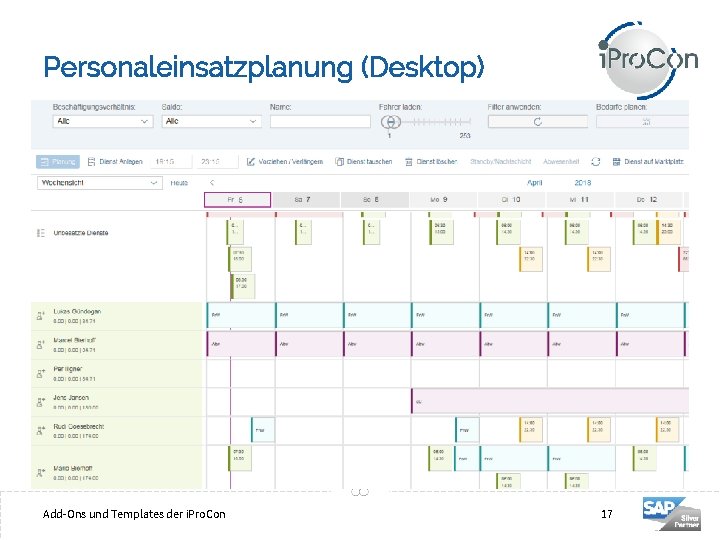This screenshot has height=540, width=720.
Task: Click Lukas Gündogan's Friday blue shift block
Action: tap(241, 315)
